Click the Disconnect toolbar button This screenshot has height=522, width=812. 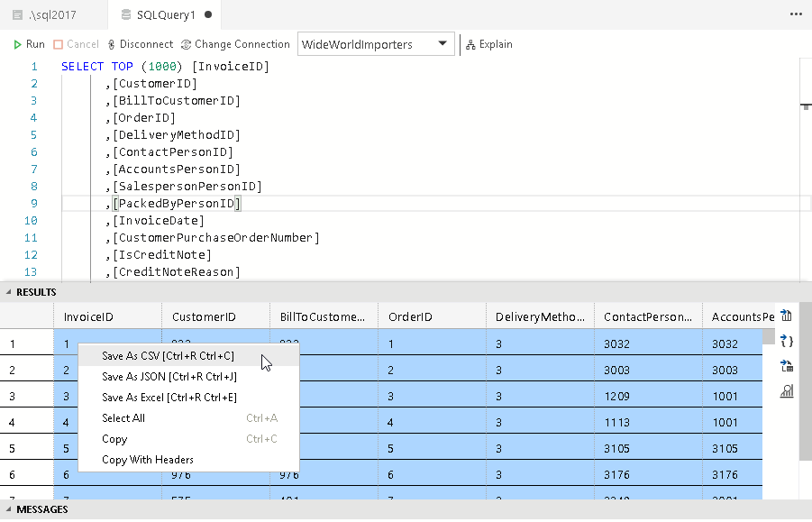(x=140, y=44)
